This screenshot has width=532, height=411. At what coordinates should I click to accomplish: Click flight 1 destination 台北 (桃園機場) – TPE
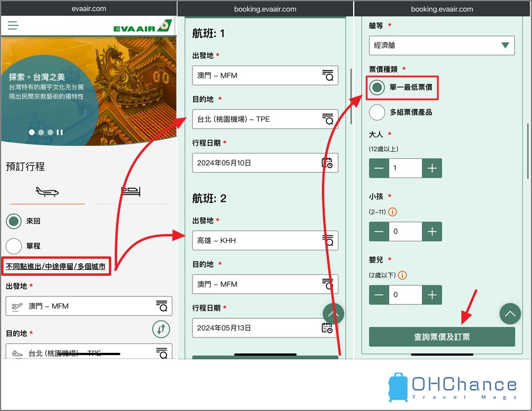pyautogui.click(x=265, y=119)
